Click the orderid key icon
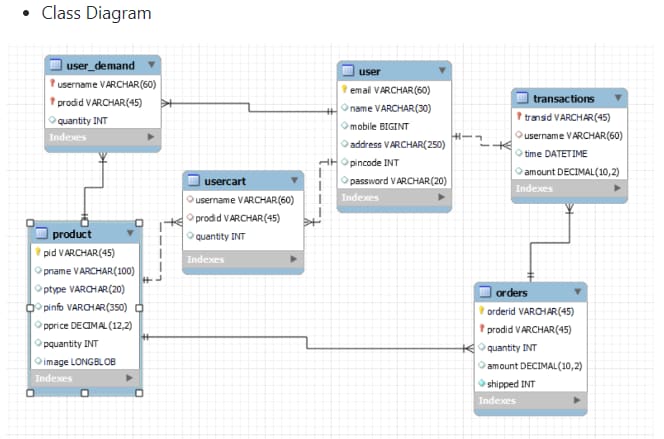 tap(481, 311)
